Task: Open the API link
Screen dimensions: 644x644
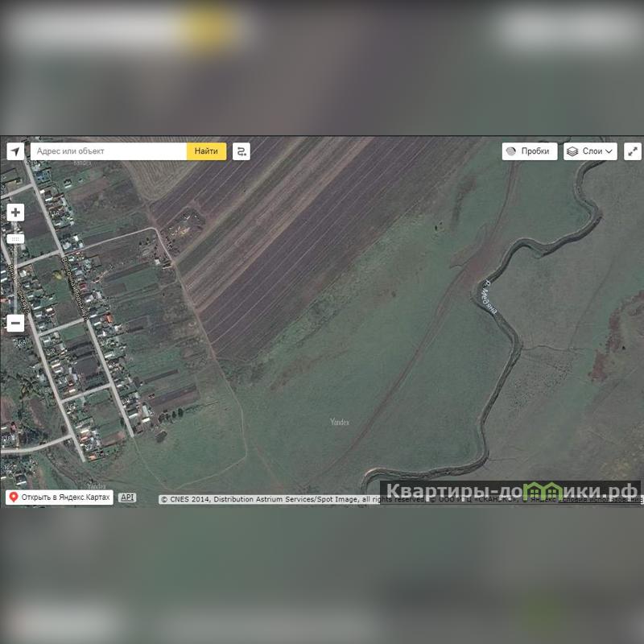Action: coord(127,497)
